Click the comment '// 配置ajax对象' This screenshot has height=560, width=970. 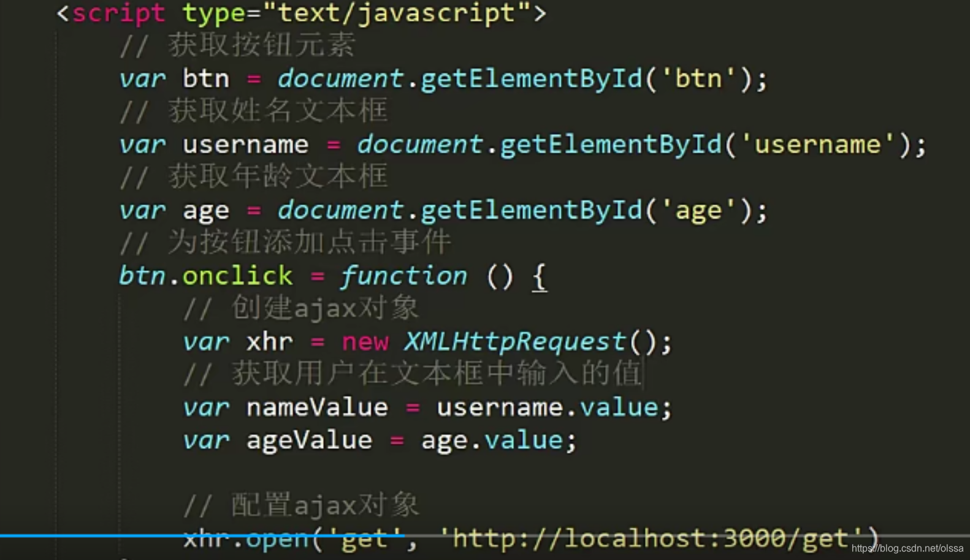pos(301,505)
